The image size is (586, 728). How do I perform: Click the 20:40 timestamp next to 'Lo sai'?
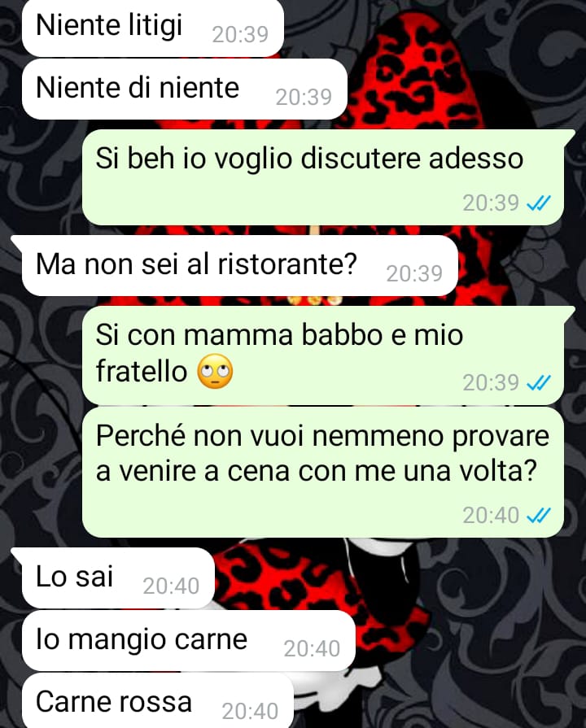(171, 586)
